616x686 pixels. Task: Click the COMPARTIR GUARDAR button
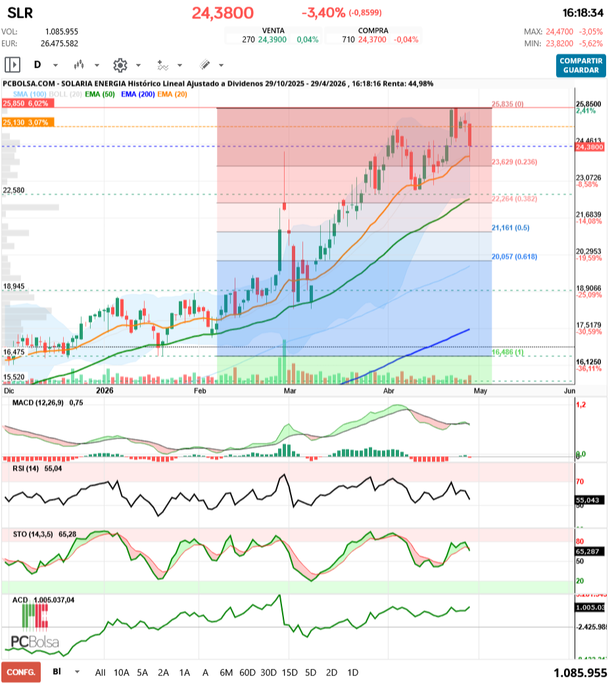point(581,66)
